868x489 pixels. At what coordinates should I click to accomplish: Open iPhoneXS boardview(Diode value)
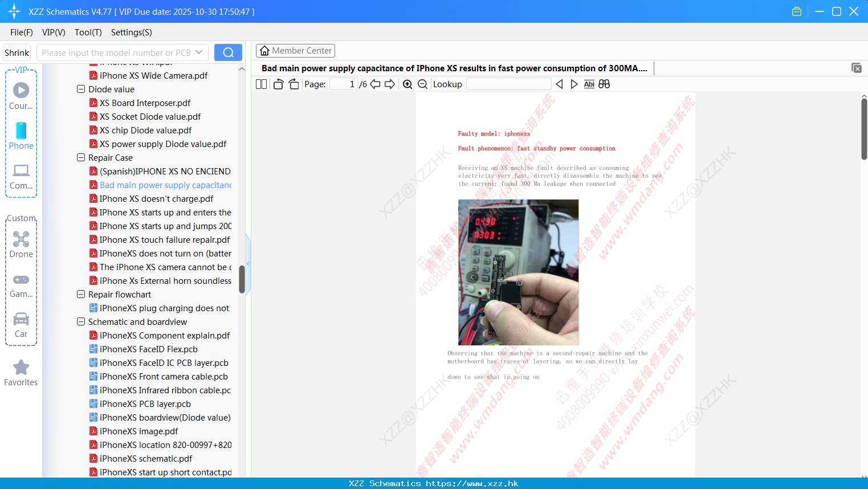pyautogui.click(x=160, y=418)
